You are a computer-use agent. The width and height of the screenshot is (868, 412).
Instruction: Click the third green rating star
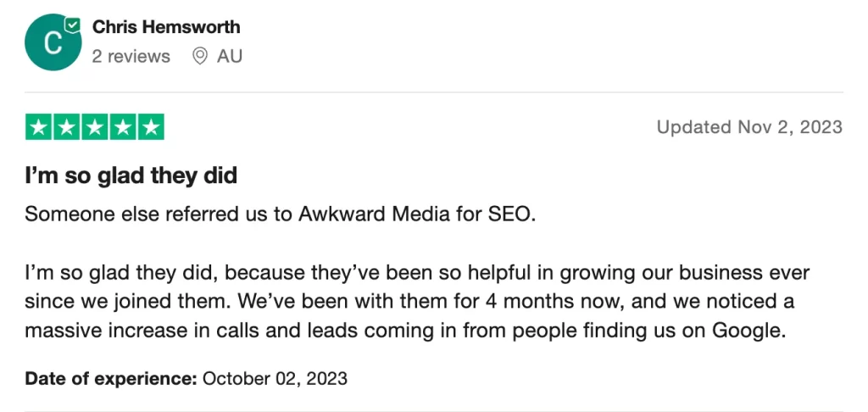[x=95, y=127]
